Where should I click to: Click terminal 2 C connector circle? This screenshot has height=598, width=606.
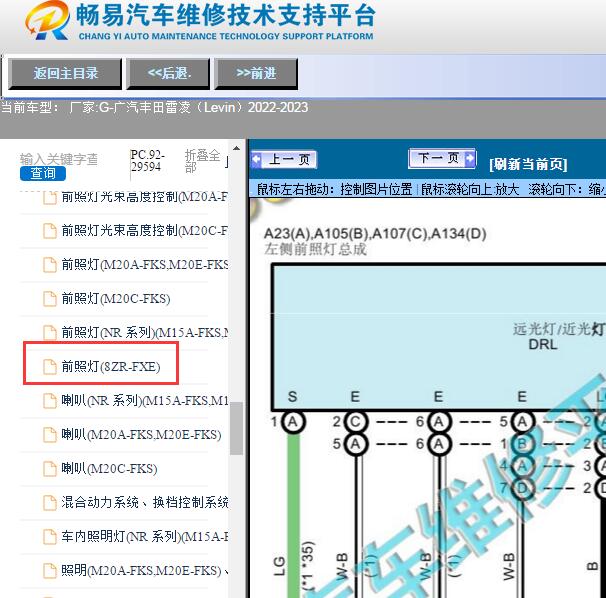tap(355, 421)
